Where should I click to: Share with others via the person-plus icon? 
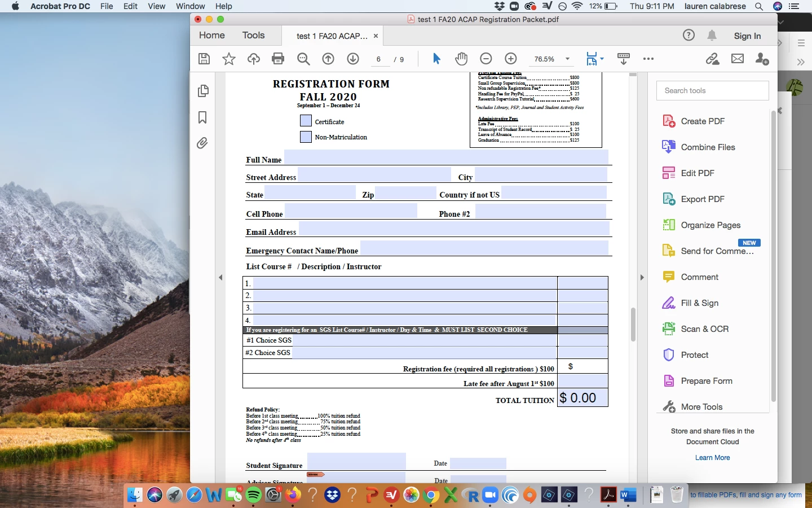tap(762, 59)
